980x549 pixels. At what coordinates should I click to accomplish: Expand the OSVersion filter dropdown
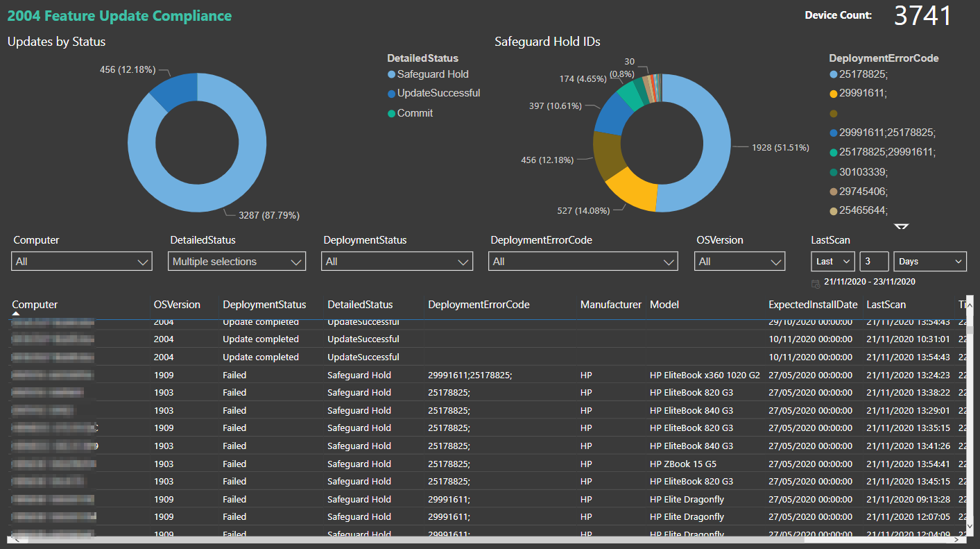click(x=739, y=262)
